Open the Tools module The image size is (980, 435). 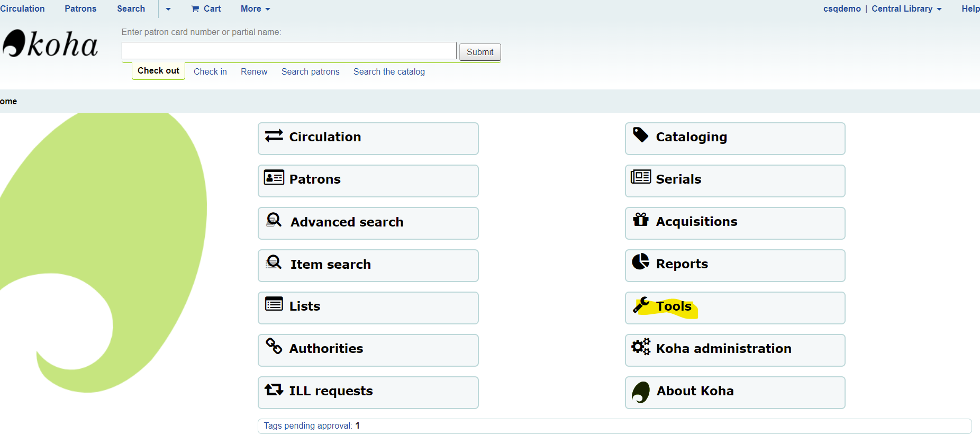(735, 308)
